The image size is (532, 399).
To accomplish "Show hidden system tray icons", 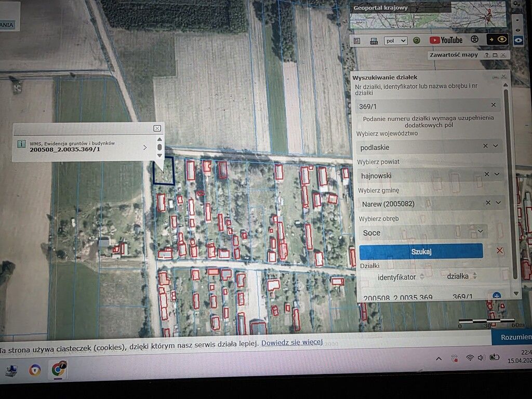I will pyautogui.click(x=438, y=358).
